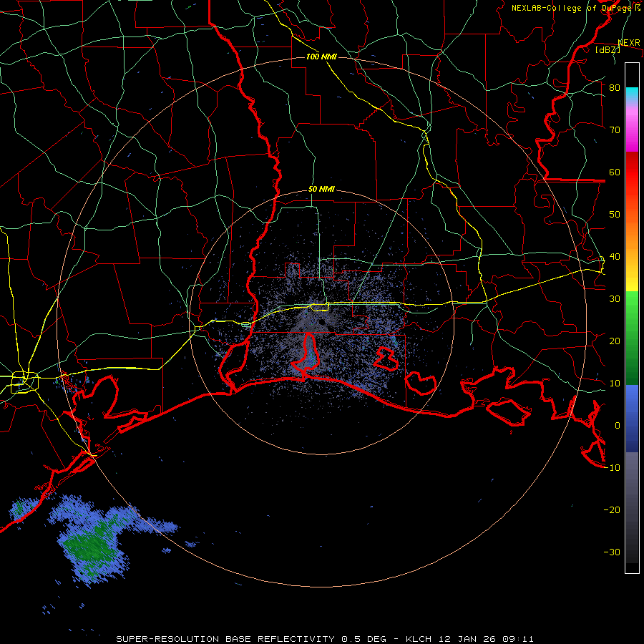Screen dimensions: 644x644
Task: Click the -10 dBZ scale value
Action: point(612,468)
